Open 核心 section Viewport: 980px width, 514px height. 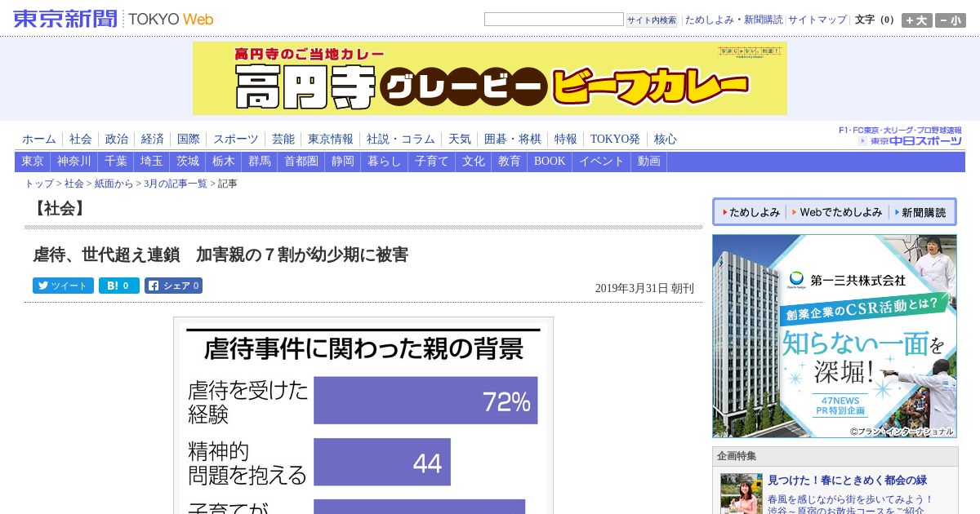coord(666,140)
